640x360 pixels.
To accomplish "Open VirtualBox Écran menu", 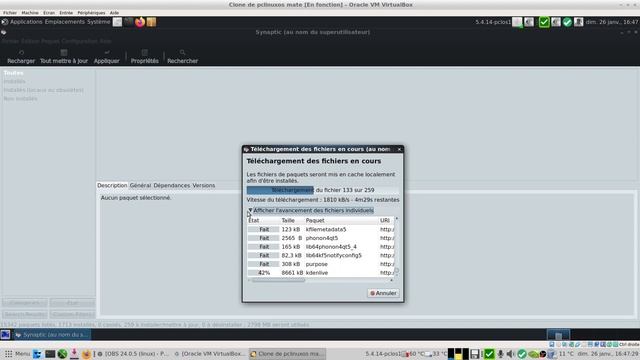I will click(49, 13).
